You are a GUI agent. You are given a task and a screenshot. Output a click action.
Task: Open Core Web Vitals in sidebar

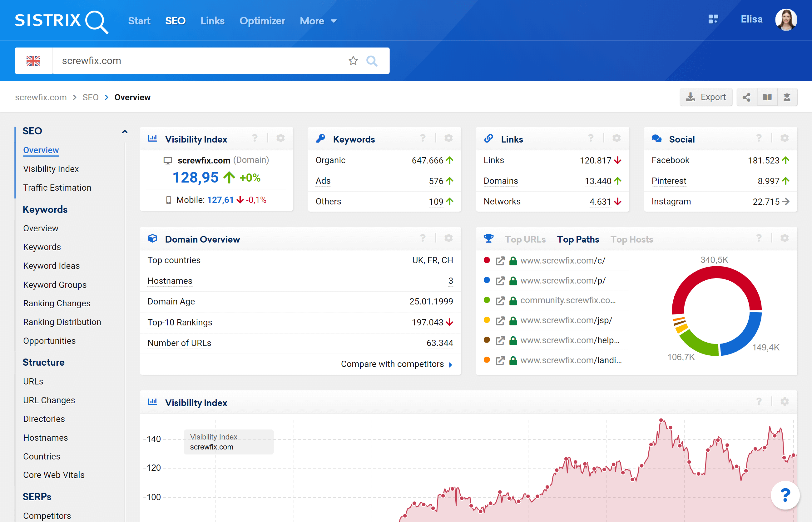(54, 474)
